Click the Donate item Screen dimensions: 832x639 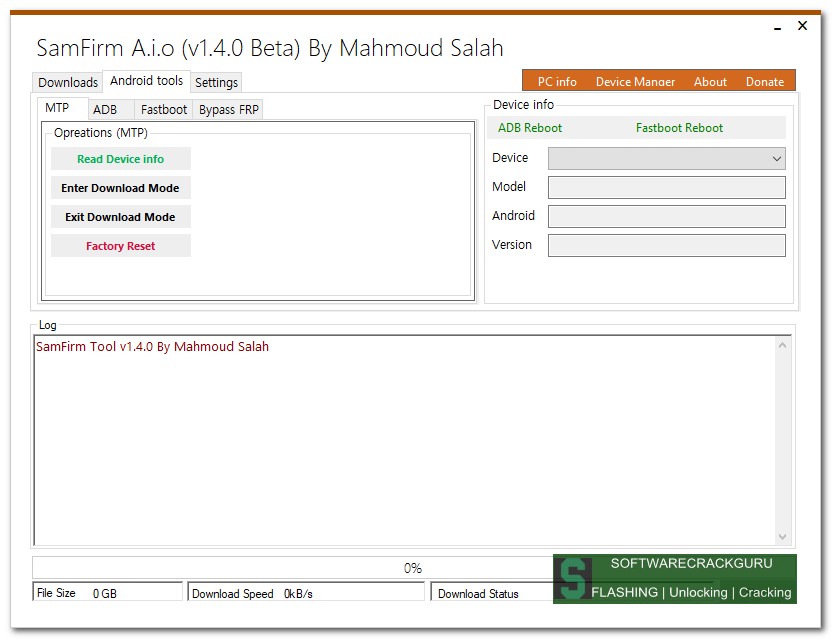[765, 81]
